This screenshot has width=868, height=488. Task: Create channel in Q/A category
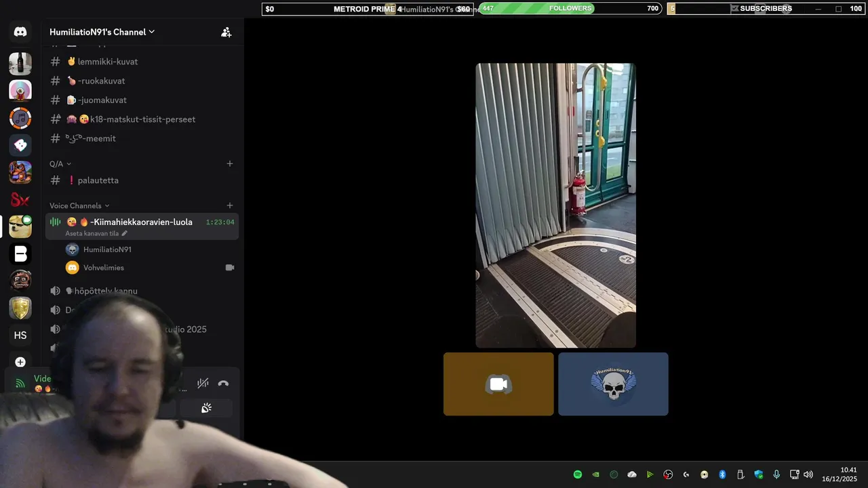click(229, 164)
